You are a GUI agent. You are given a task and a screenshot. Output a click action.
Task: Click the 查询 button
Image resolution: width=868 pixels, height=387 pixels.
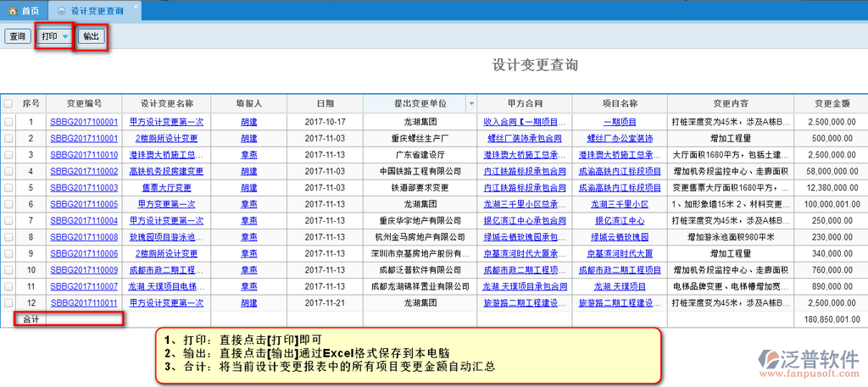[17, 36]
